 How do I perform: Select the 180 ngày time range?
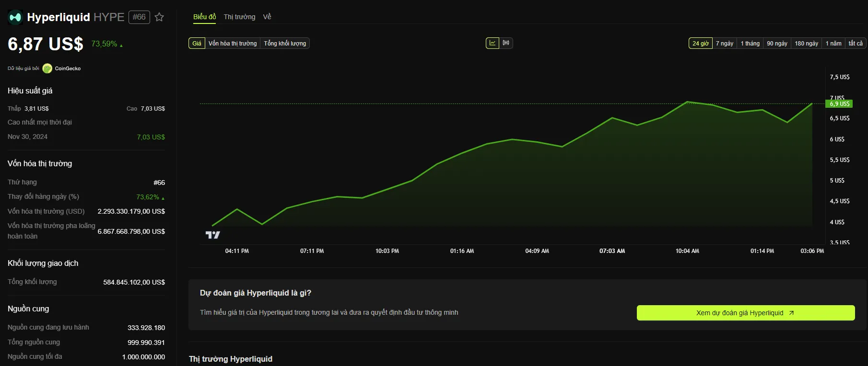click(807, 43)
